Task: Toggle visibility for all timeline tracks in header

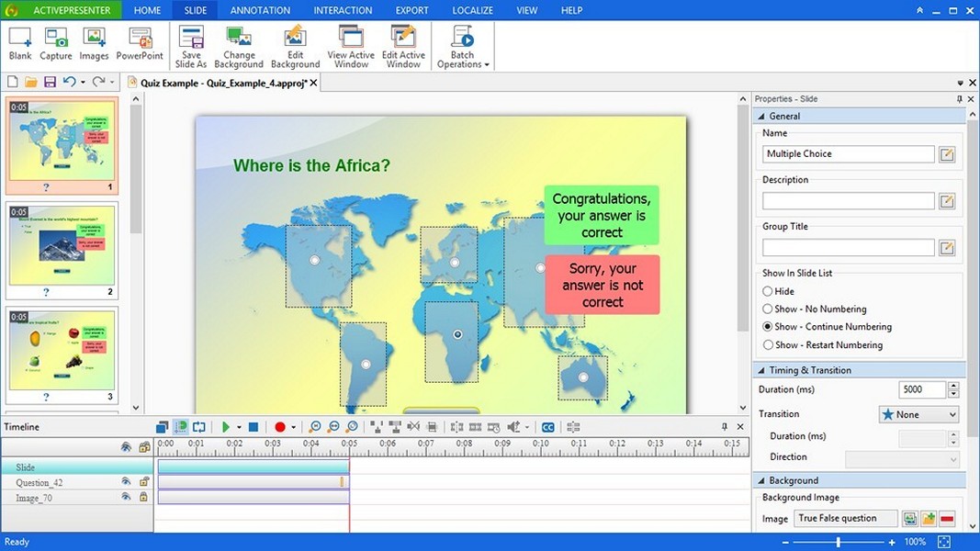Action: (126, 446)
